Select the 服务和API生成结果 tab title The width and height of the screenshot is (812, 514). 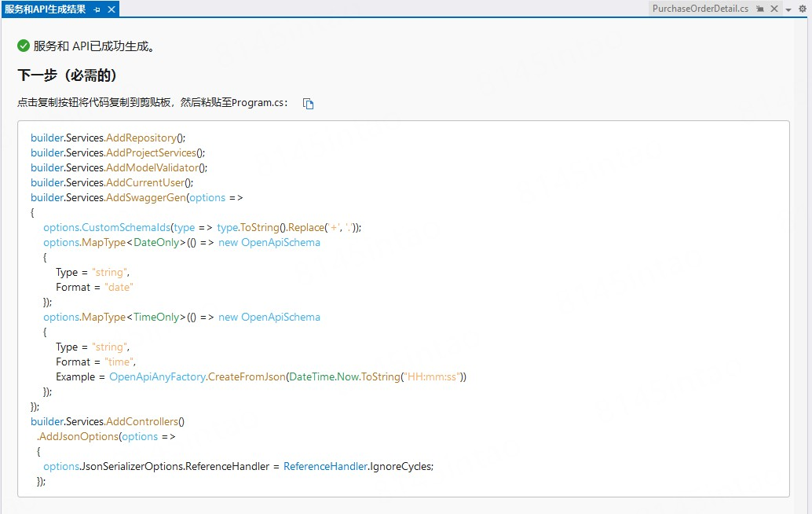(45, 9)
